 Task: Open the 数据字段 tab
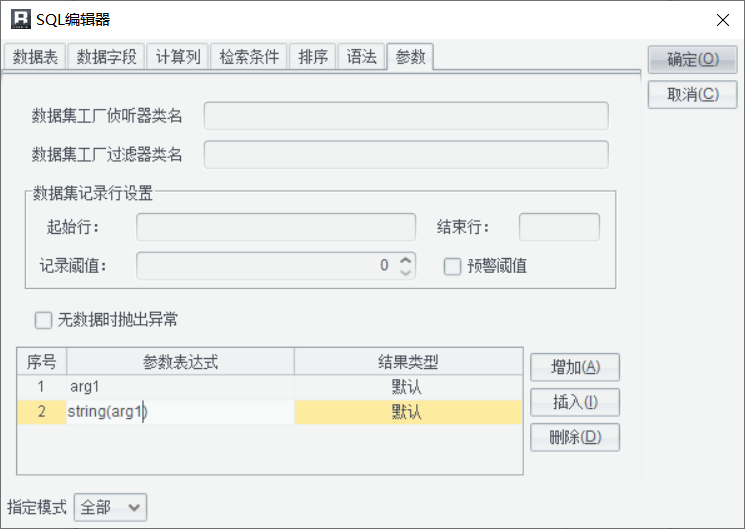tap(108, 57)
